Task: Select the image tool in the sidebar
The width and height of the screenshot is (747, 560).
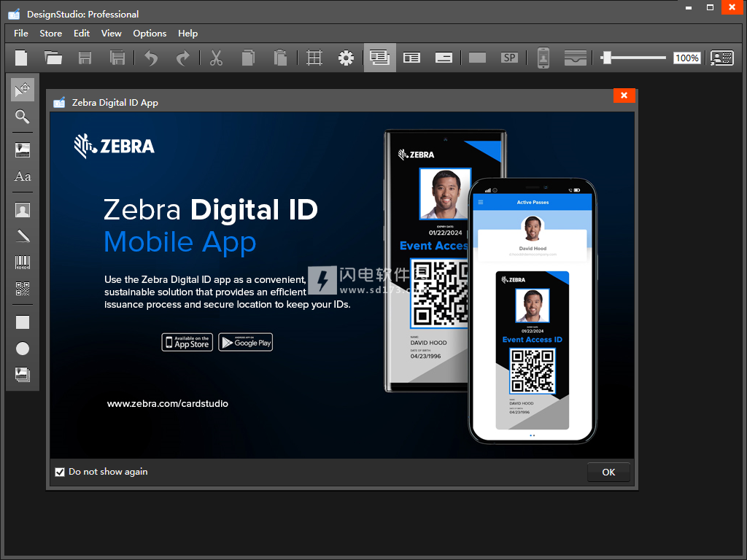Action: point(23,149)
